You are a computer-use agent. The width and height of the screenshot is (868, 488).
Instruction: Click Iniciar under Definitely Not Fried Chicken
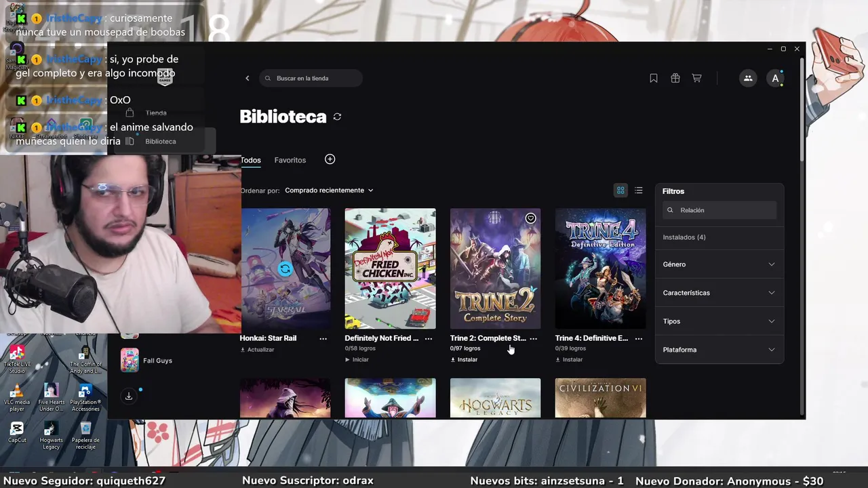point(357,360)
